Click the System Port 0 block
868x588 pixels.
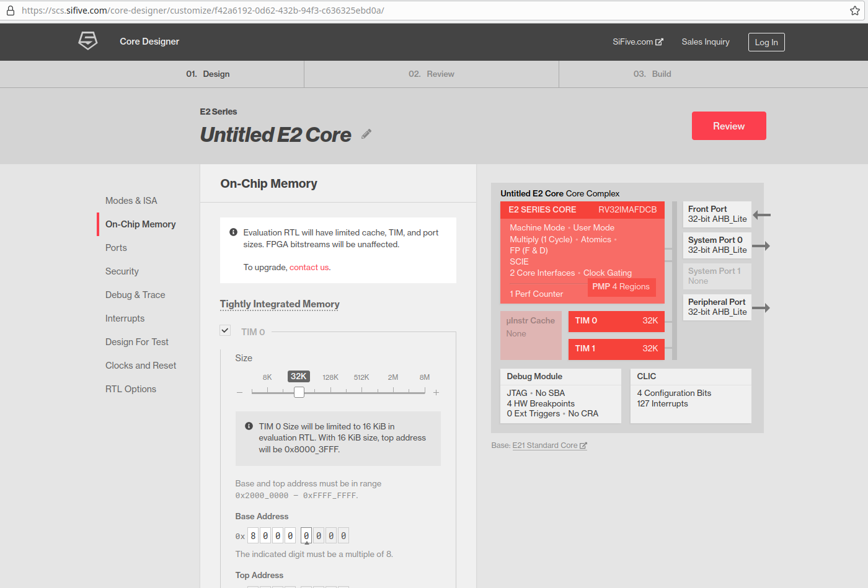tap(717, 245)
